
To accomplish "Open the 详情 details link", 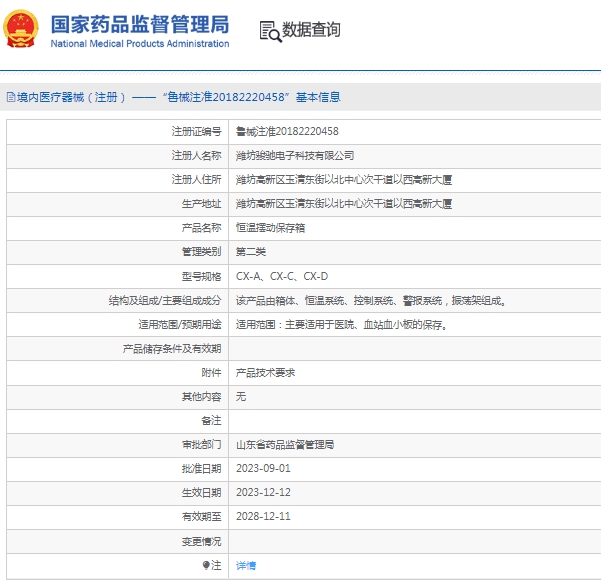I will coord(246,565).
